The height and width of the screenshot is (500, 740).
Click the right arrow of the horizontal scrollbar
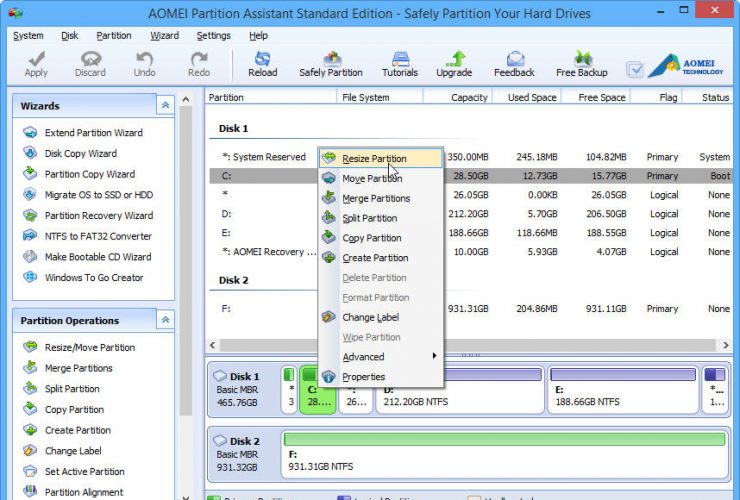pyautogui.click(x=725, y=346)
